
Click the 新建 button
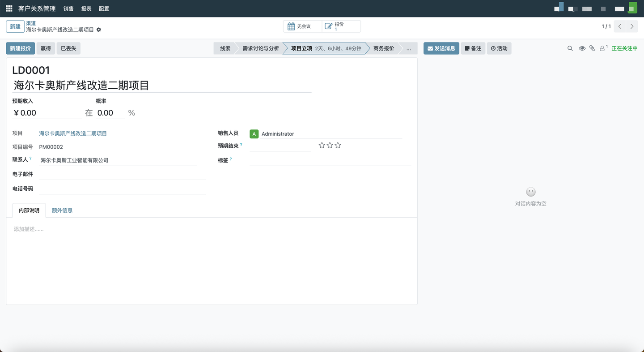pos(15,26)
